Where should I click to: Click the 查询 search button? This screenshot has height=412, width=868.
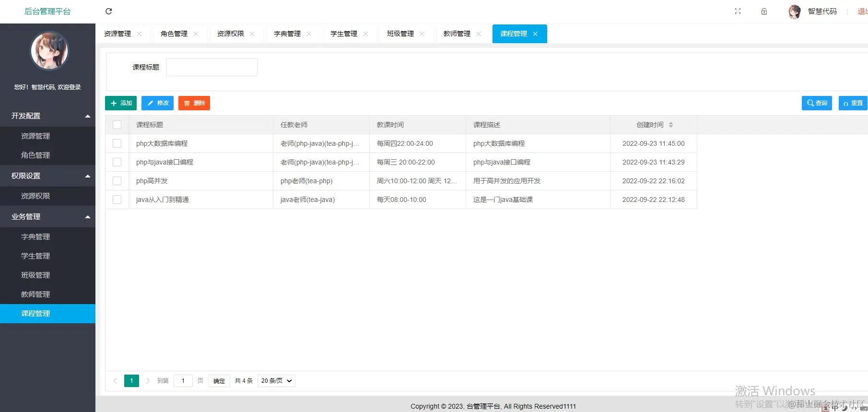click(817, 103)
